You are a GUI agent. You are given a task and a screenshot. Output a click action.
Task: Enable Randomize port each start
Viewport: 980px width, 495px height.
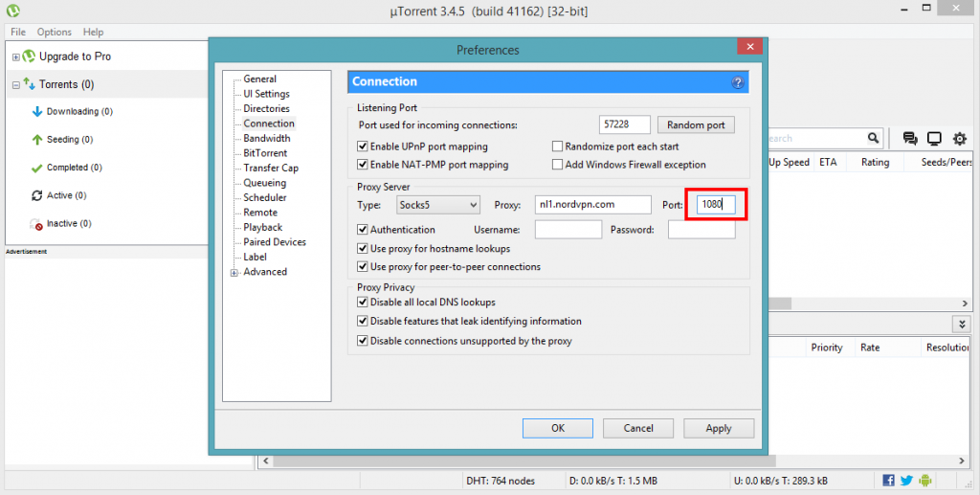click(558, 146)
